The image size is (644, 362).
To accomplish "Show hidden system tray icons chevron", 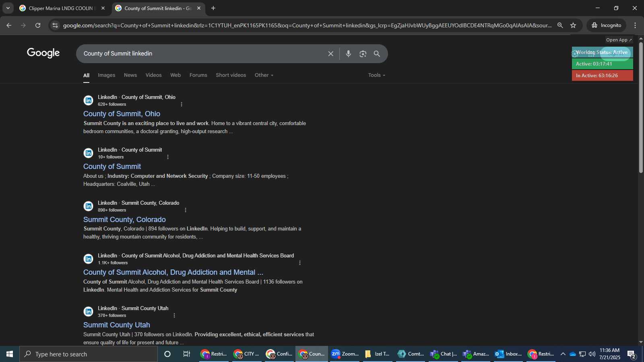I will pyautogui.click(x=563, y=354).
